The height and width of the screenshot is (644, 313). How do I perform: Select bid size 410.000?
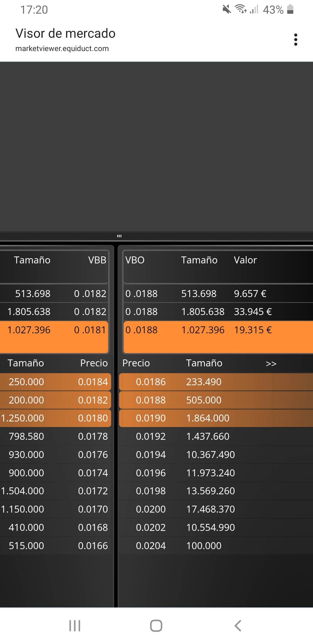click(26, 527)
